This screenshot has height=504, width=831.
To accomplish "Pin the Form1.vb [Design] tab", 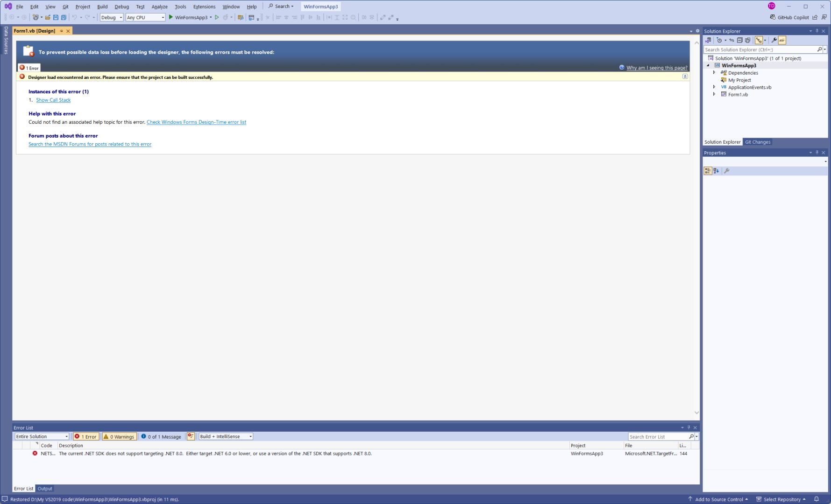I will (61, 31).
